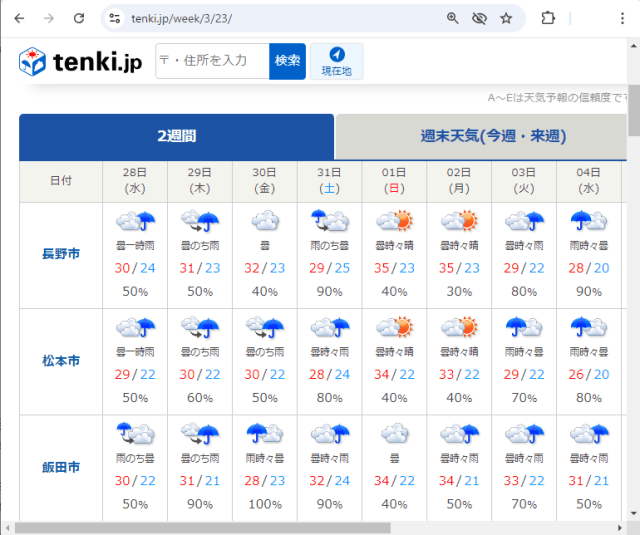Open the 松本市 forecast link
640x535 pixels.
[61, 361]
